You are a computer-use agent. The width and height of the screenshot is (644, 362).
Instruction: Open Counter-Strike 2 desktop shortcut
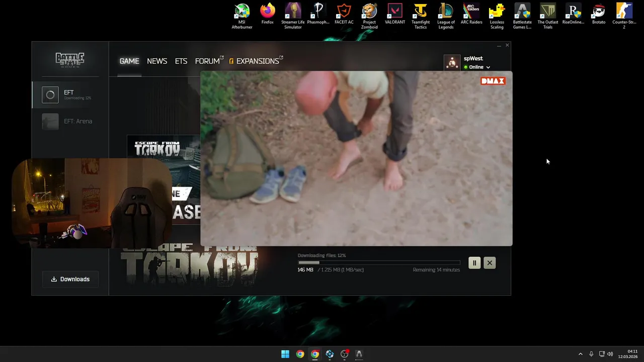[x=624, y=16]
